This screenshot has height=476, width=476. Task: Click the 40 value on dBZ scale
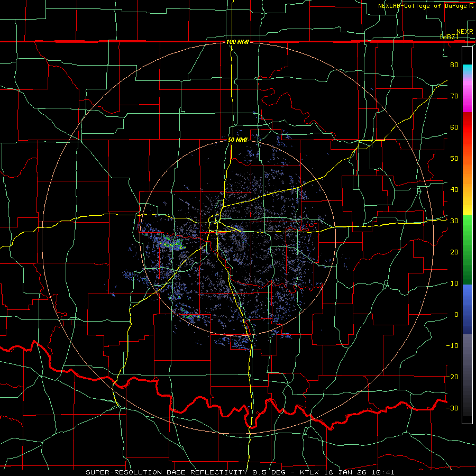[x=454, y=190]
